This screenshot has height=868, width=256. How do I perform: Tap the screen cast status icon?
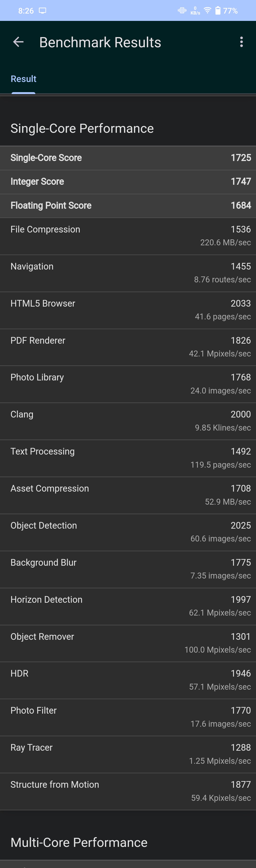43,11
